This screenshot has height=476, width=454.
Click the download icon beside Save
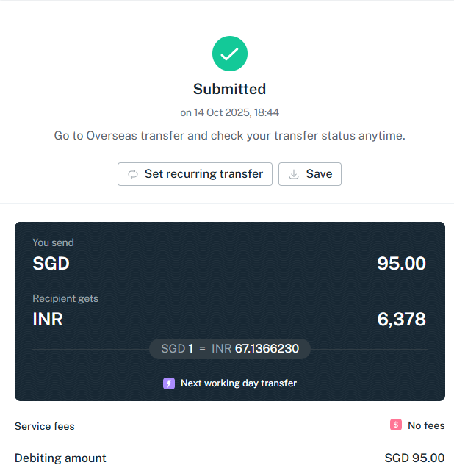click(294, 174)
